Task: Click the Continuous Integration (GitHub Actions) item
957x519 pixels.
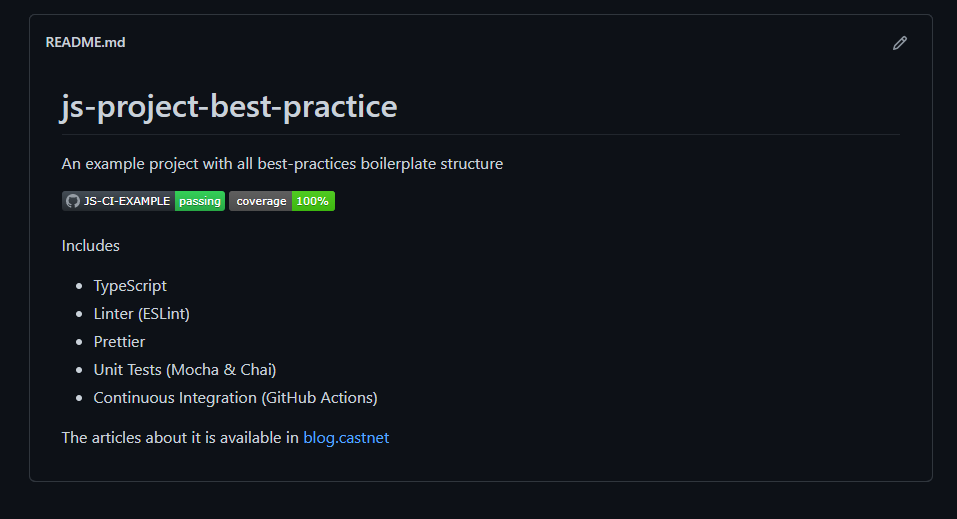Action: click(x=235, y=397)
